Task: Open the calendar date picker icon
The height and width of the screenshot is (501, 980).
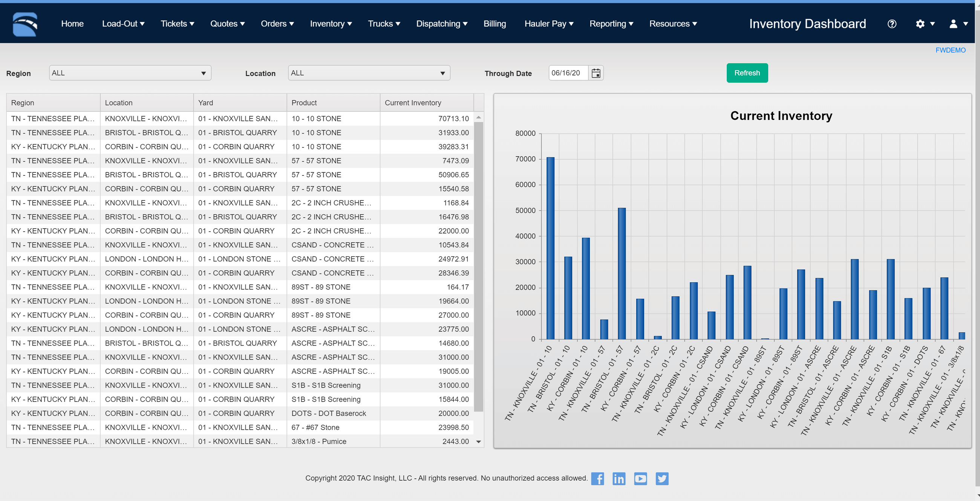Action: coord(596,73)
